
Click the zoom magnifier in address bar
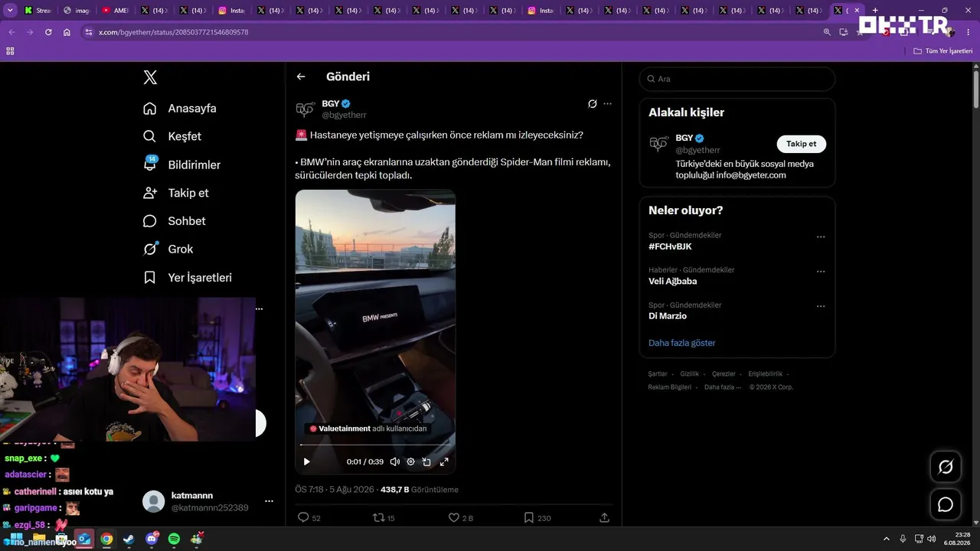pos(827,32)
